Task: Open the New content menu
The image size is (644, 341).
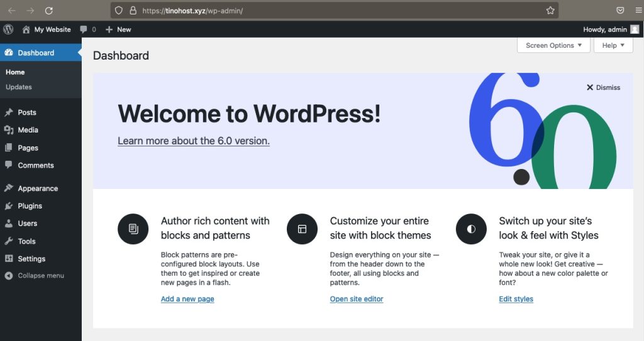Action: tap(118, 30)
